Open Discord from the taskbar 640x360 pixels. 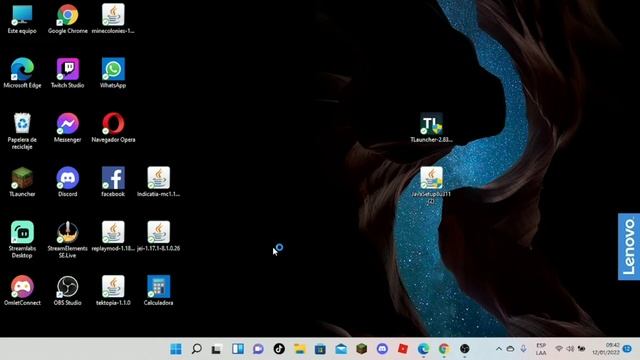coord(382,349)
